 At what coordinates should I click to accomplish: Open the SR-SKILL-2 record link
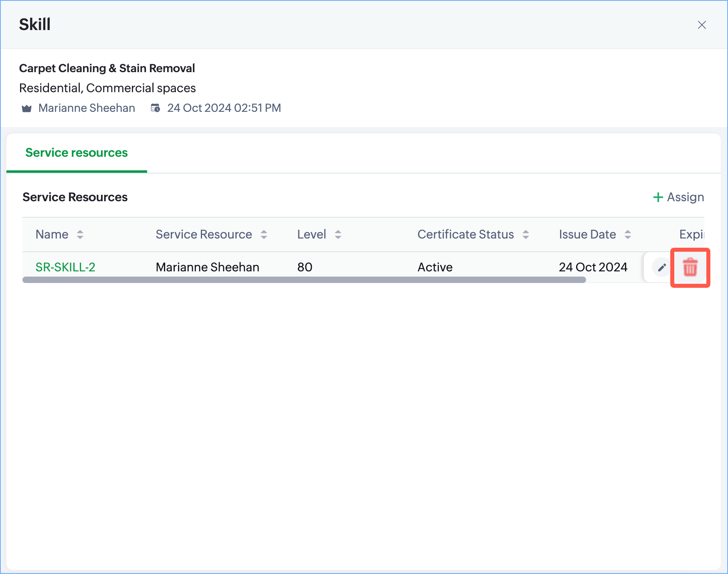click(65, 267)
